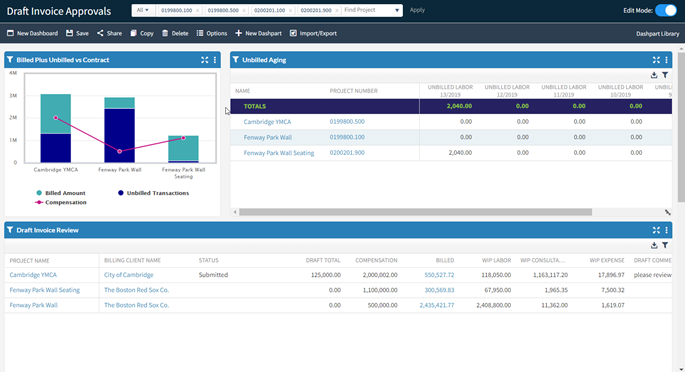Viewport: 685px width, 372px height.
Task: Open Cambridge YMCA link in Unbilled Aging
Action: click(x=267, y=122)
